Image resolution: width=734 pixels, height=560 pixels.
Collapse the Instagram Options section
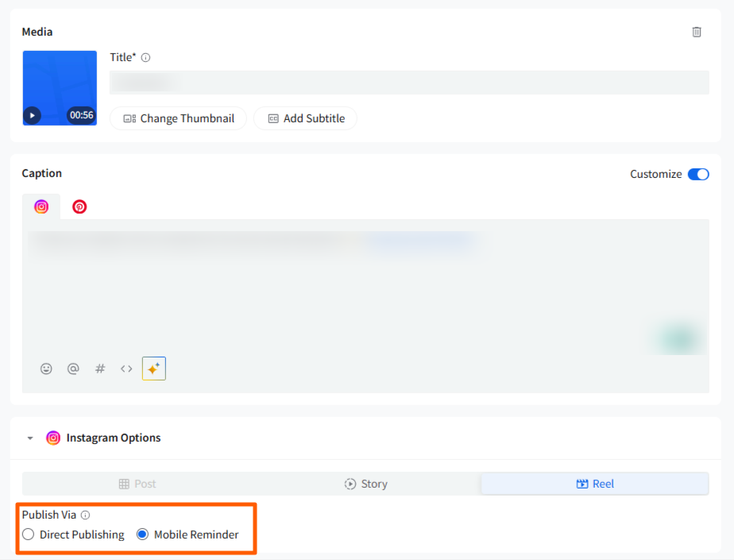(30, 438)
